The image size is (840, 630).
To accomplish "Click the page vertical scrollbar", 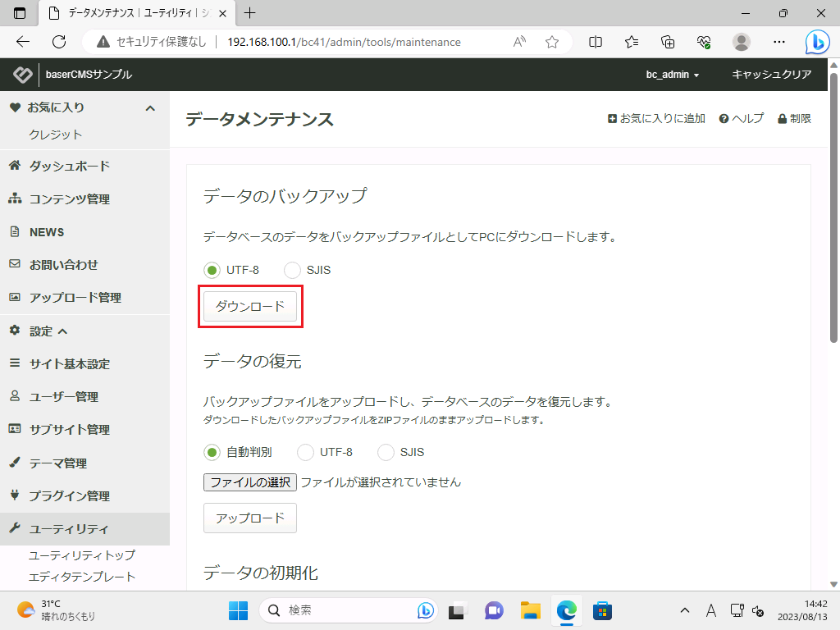I will click(x=833, y=205).
